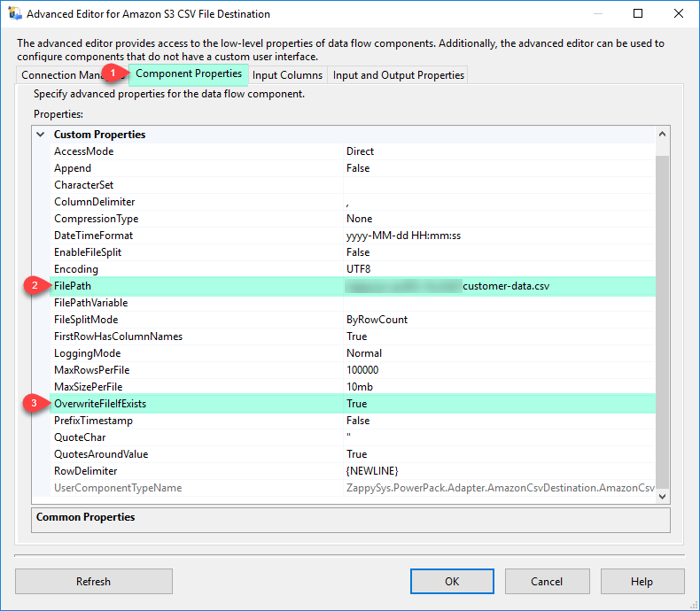
Task: Collapse the Custom Properties section
Action: [41, 135]
